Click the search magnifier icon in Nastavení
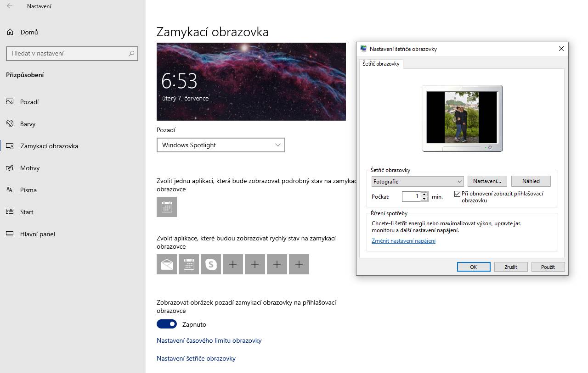The height and width of the screenshot is (373, 588). 131,53
